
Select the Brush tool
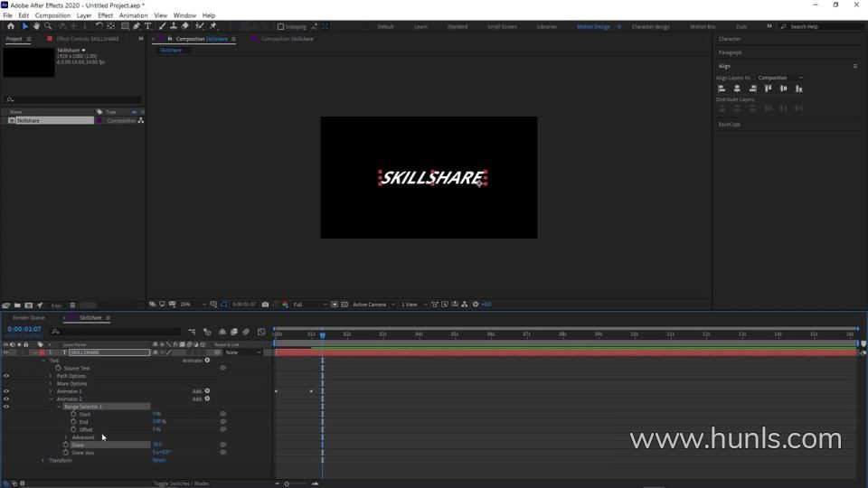tap(162, 26)
